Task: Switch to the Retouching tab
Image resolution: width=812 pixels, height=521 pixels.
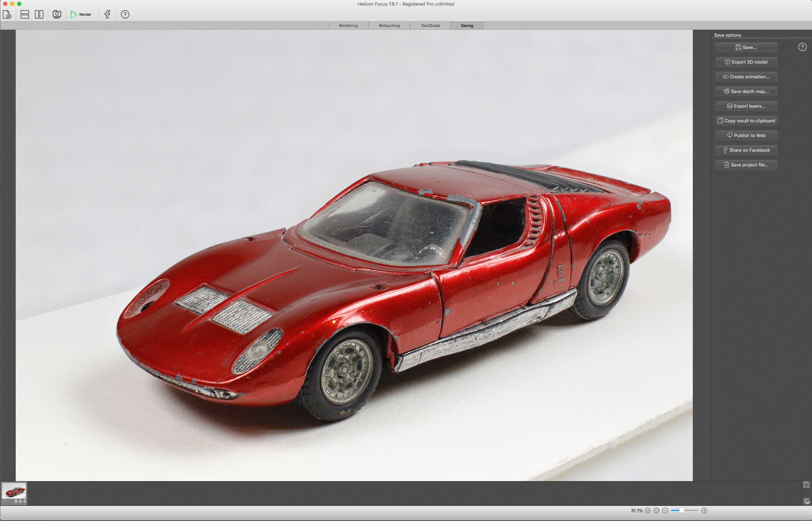Action: point(389,26)
